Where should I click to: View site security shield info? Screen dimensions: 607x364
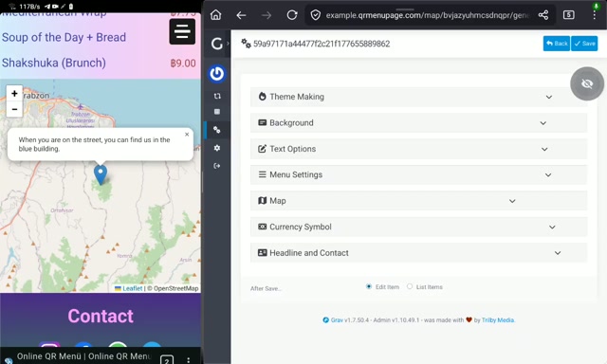[x=316, y=15]
